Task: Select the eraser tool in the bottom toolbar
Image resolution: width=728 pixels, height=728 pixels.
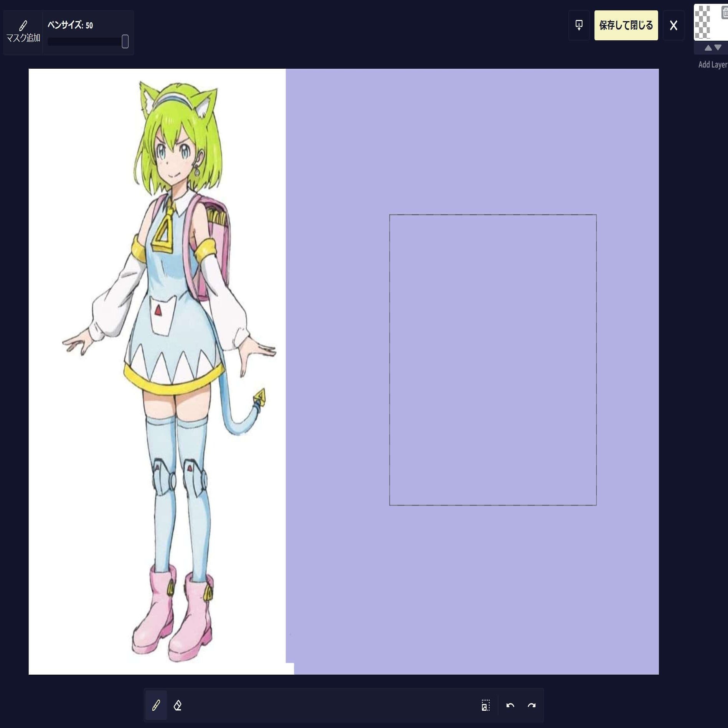Action: 177,705
